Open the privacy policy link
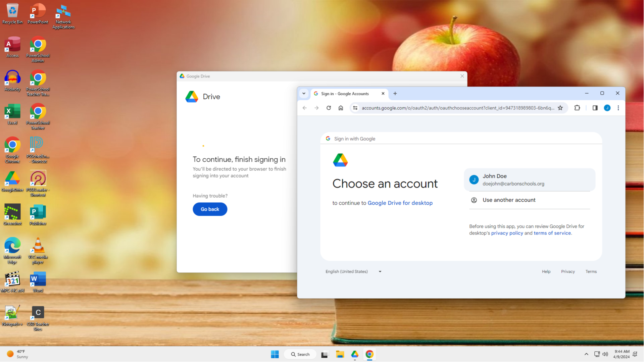This screenshot has height=362, width=644. 507,233
